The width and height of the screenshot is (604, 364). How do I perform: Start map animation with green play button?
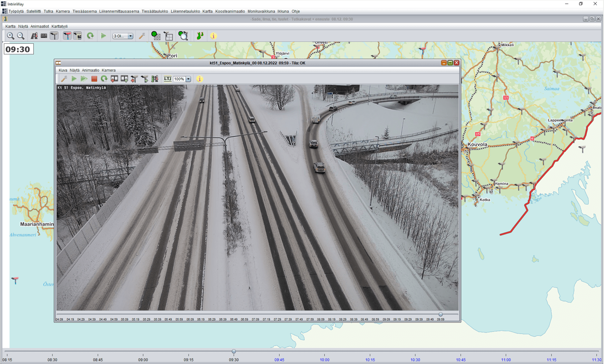coord(103,36)
